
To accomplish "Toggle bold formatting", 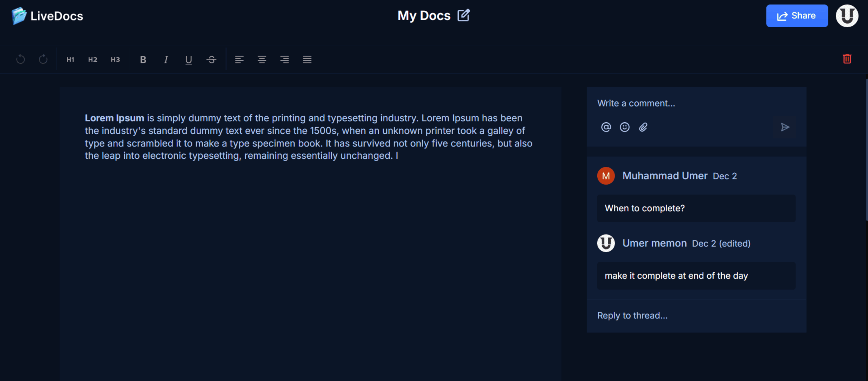I will [x=143, y=59].
